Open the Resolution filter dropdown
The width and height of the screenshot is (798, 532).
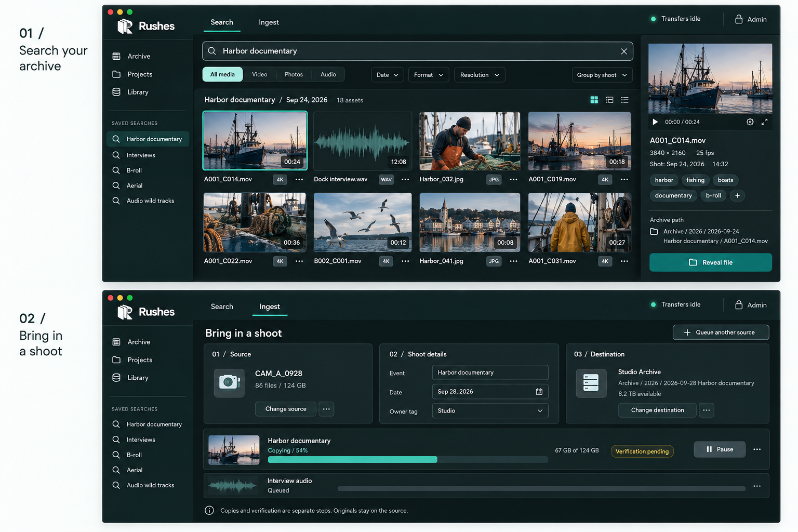point(480,75)
